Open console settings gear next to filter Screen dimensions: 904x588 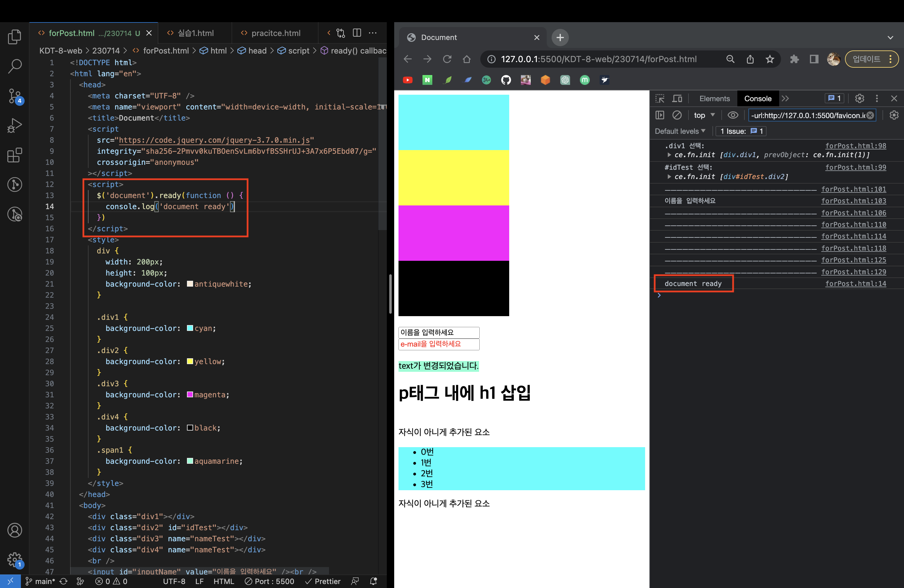click(894, 115)
